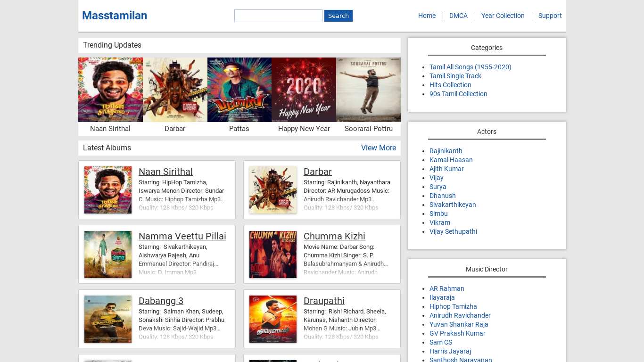Click the Darbar caption under trending
The width and height of the screenshot is (644, 362).
click(175, 129)
